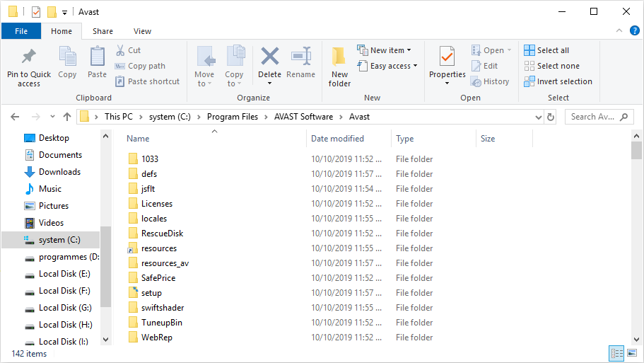The width and height of the screenshot is (644, 363).
Task: Click Edit in the Open group
Action: pyautogui.click(x=485, y=66)
